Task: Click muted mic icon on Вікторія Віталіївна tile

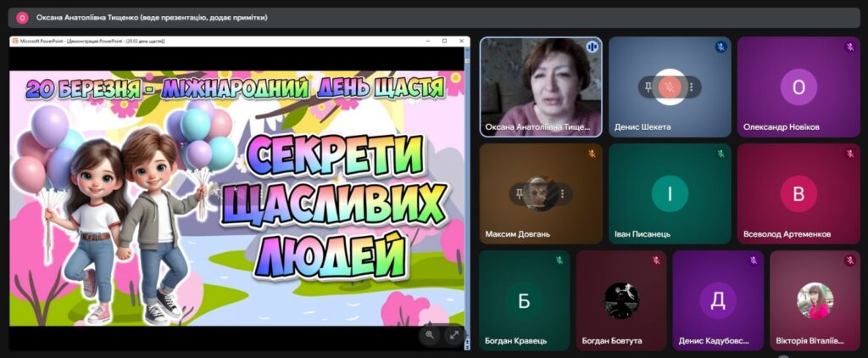Action: tap(849, 260)
